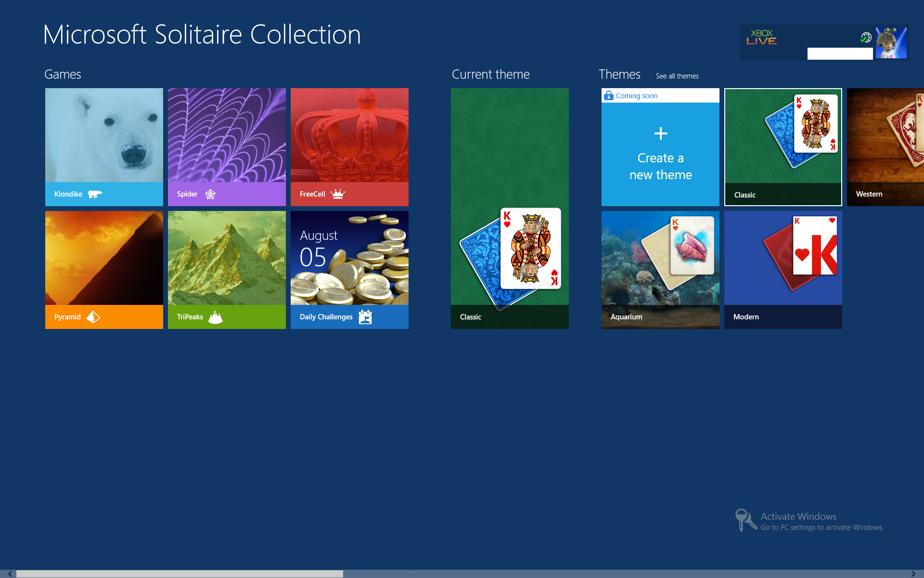Choose the Aquarium theme tile
Viewport: 924px width, 578px height.
[x=660, y=270]
